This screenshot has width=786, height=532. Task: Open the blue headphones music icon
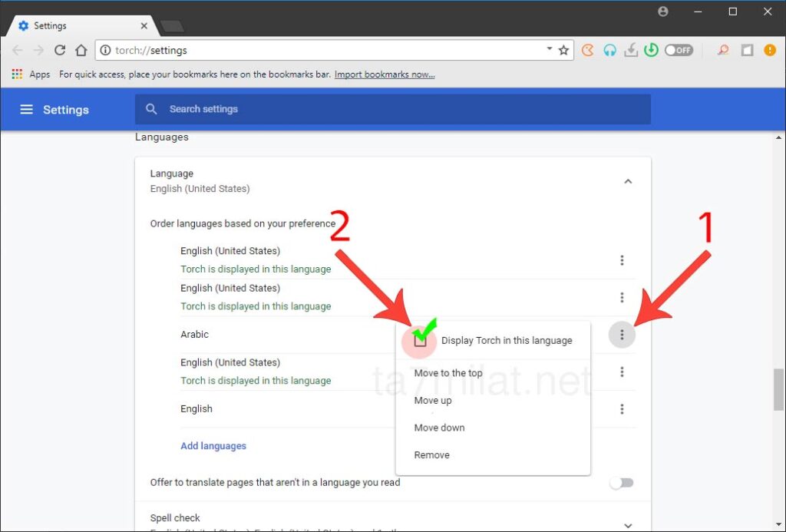pyautogui.click(x=609, y=50)
